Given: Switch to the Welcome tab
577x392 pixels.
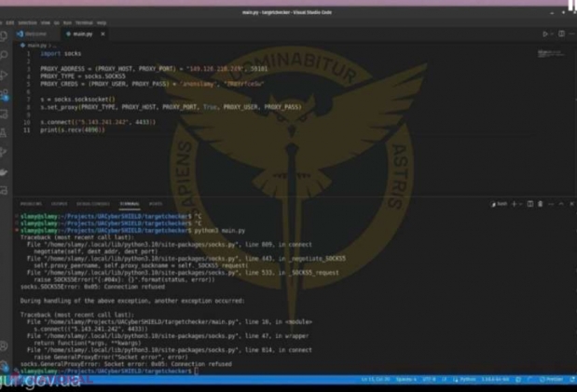Looking at the screenshot, I should point(35,34).
